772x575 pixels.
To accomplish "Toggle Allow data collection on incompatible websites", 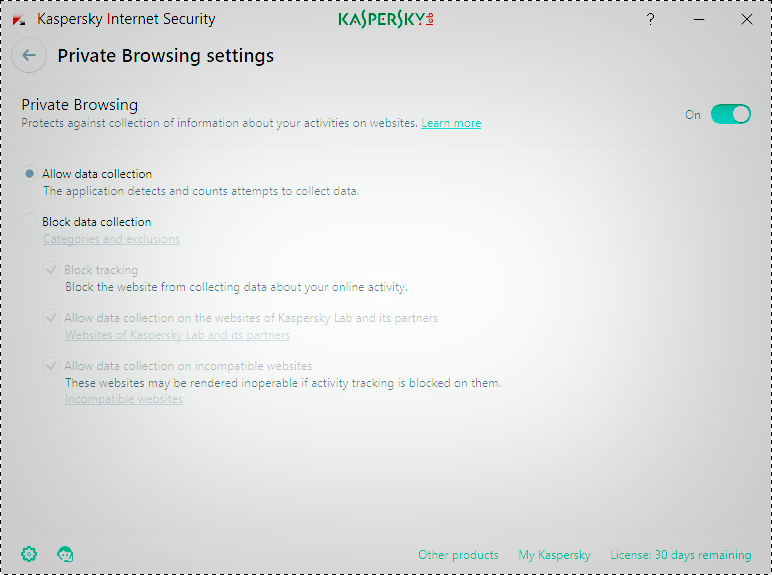I will (51, 366).
